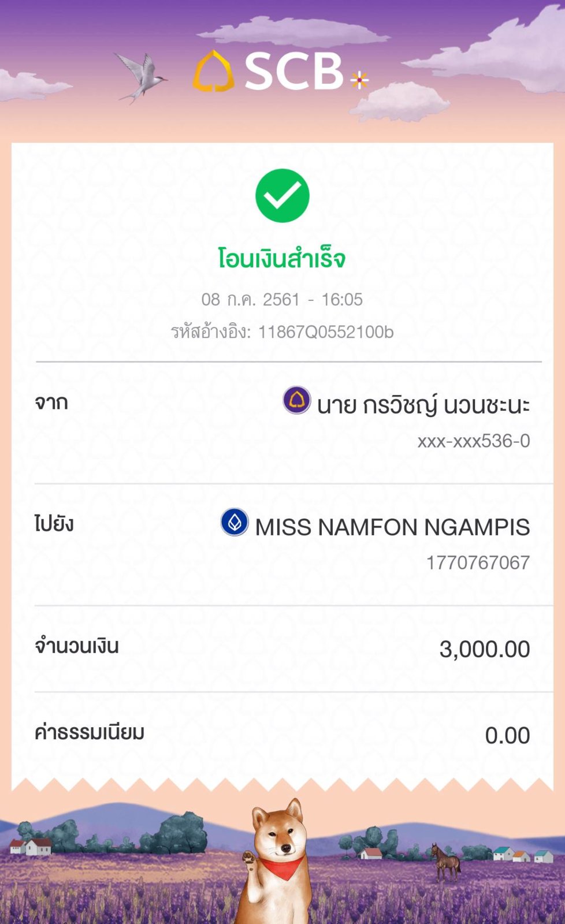
Task: Click the blue Bangkok Bank icon beside recipient
Action: coord(235,522)
